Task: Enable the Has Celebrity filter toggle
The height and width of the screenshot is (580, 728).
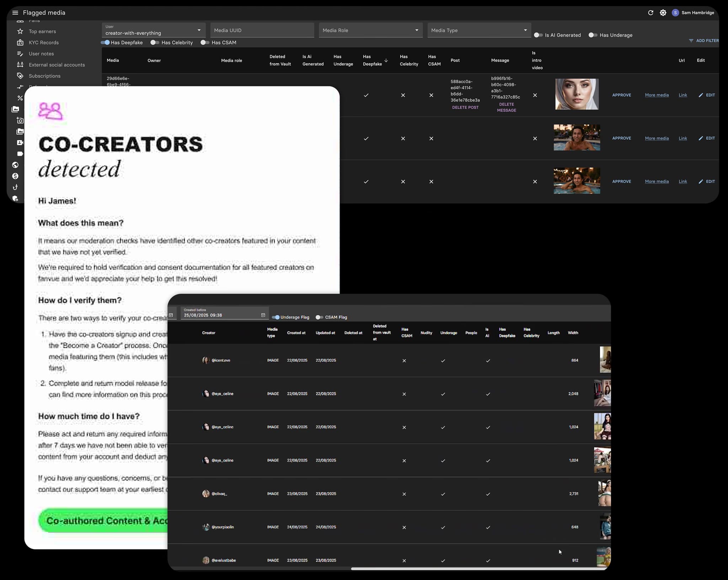Action: point(155,42)
